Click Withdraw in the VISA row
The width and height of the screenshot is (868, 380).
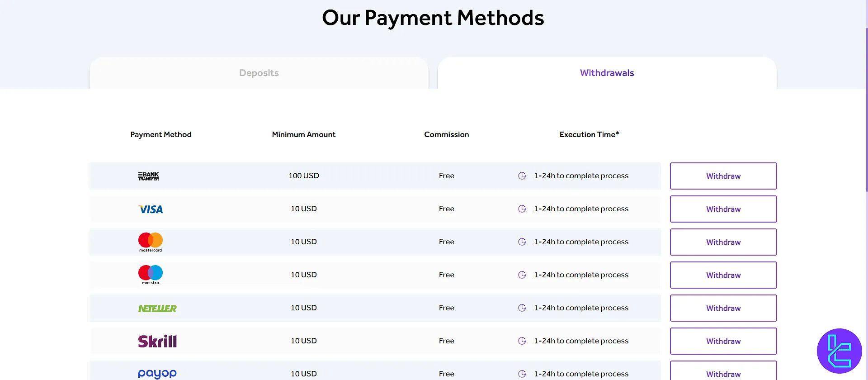[723, 209]
